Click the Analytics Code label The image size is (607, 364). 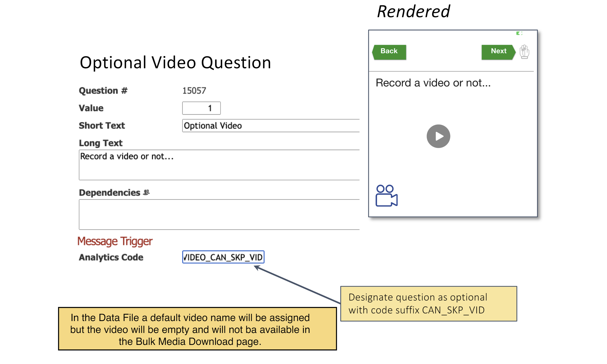point(111,257)
